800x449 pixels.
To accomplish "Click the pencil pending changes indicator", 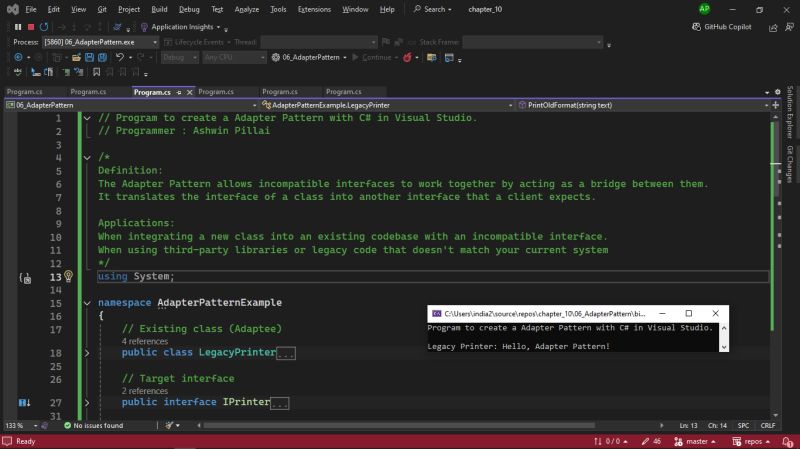I will pyautogui.click(x=651, y=441).
